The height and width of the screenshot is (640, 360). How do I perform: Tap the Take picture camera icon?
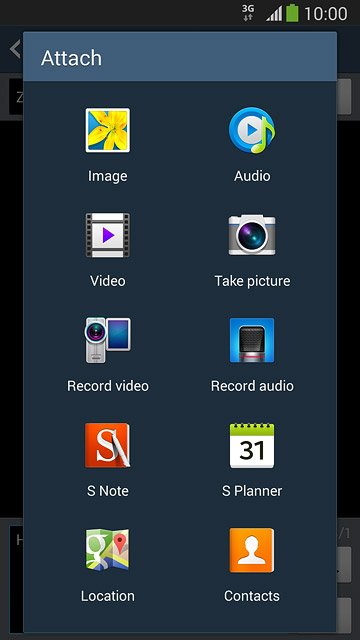(252, 235)
